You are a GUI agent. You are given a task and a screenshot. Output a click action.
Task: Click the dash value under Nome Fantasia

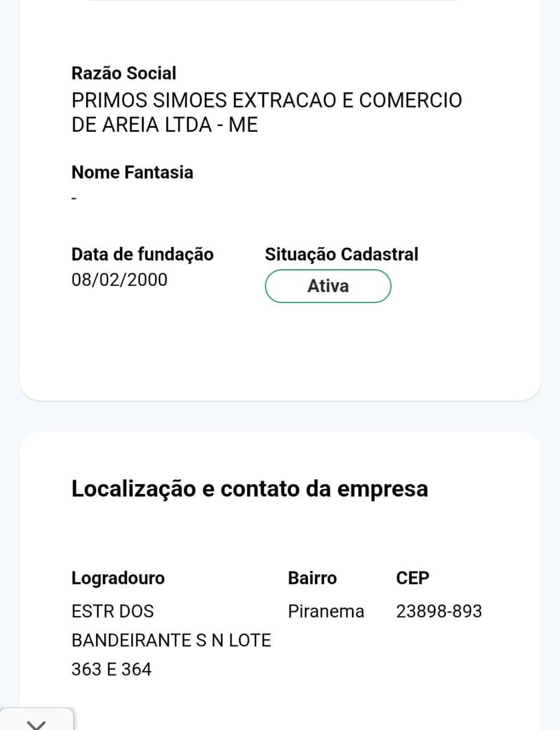74,198
